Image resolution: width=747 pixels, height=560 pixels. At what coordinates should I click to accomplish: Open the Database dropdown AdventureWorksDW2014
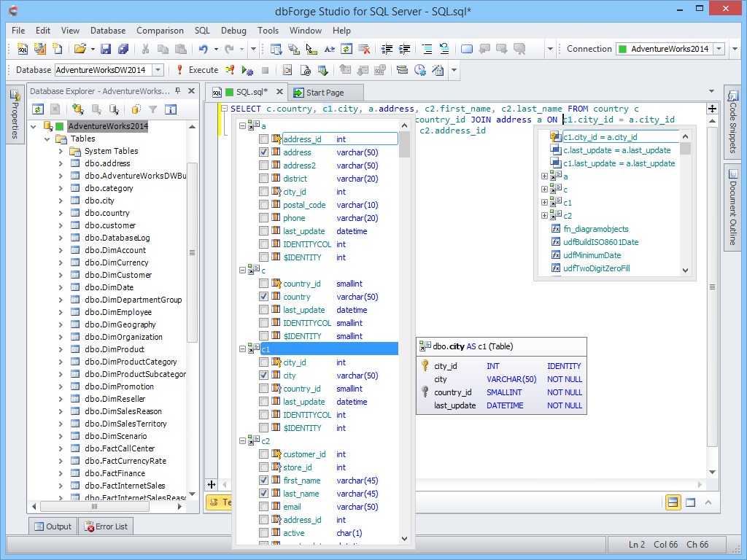pos(158,70)
